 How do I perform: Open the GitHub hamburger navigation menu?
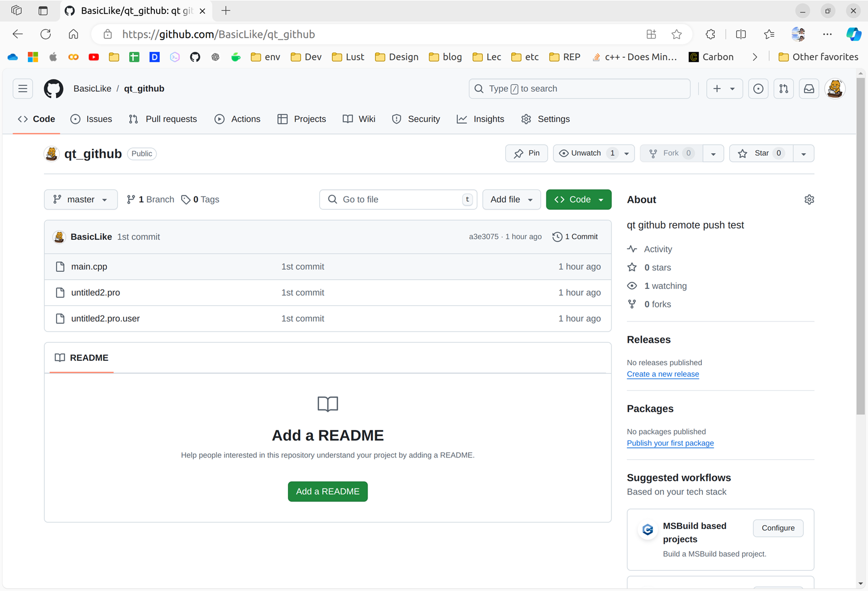[x=22, y=89]
